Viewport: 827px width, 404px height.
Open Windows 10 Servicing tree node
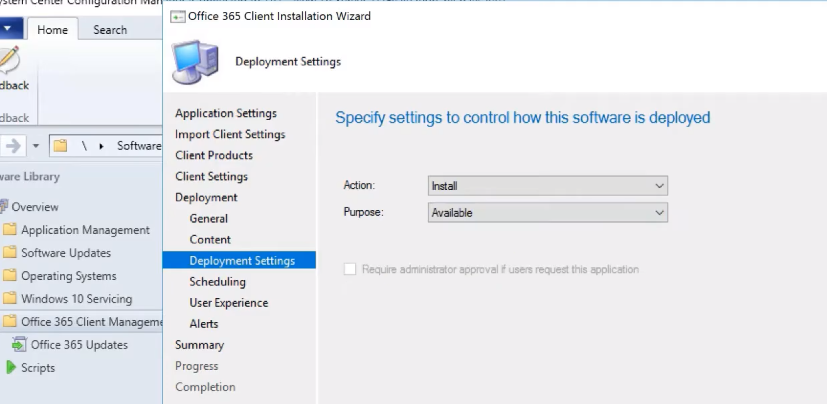[x=76, y=299]
